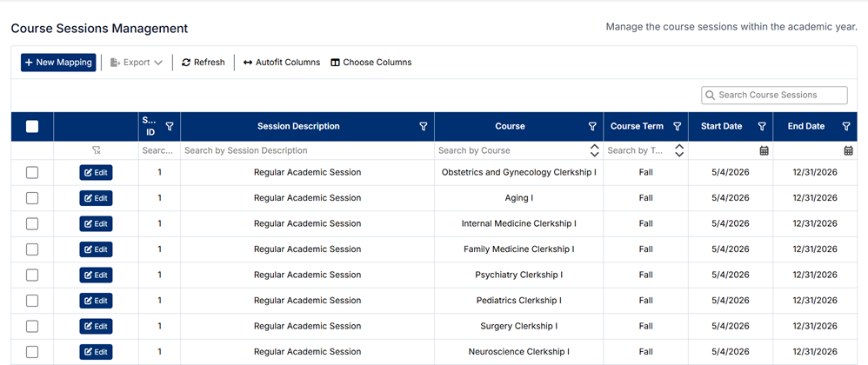Click the Course column filter icon
Screen dimensions: 868x365
pyautogui.click(x=592, y=126)
